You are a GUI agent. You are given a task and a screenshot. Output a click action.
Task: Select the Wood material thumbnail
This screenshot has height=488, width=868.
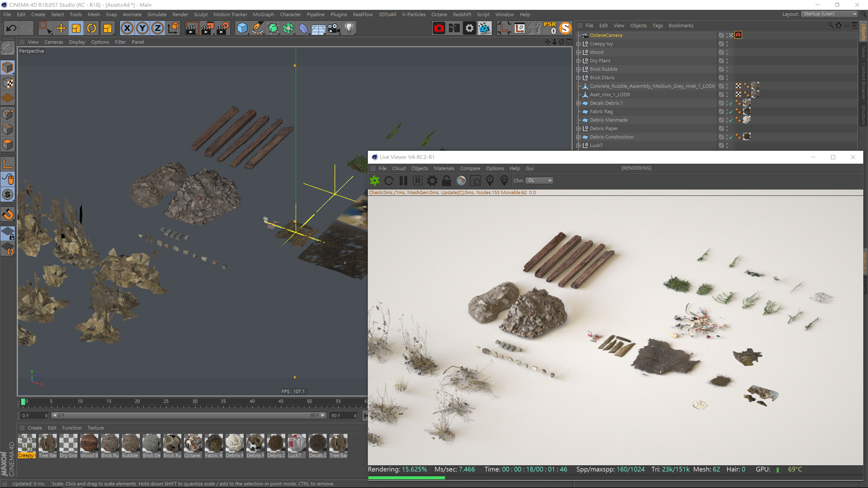click(89, 446)
